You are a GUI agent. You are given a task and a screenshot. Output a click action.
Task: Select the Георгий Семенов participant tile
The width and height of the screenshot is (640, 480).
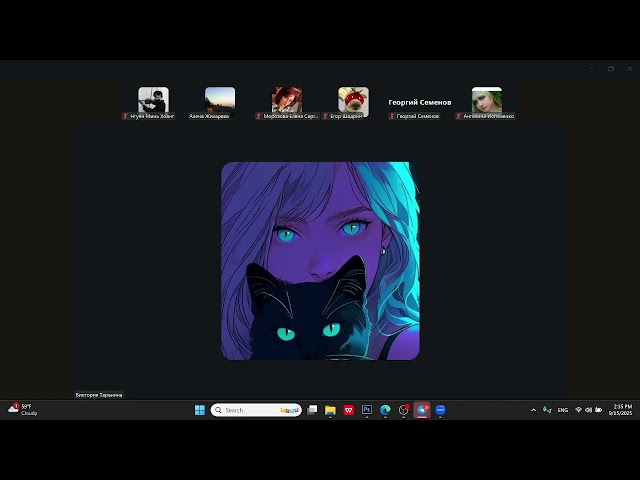420,102
